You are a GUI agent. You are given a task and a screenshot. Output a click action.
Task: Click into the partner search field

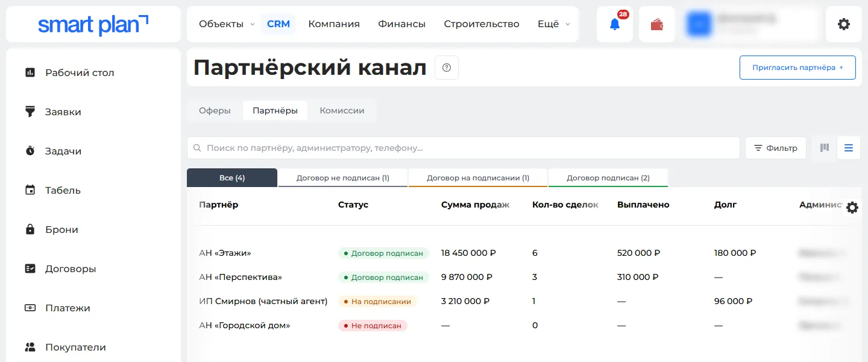point(463,148)
